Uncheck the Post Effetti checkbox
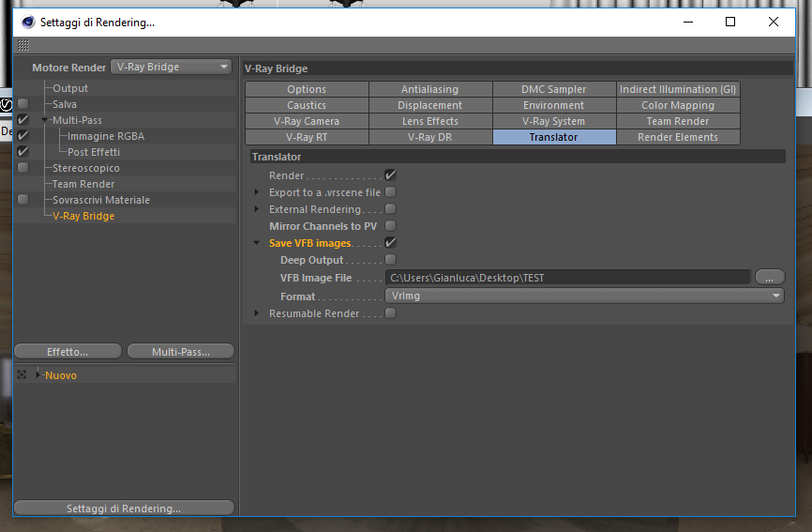Image resolution: width=812 pixels, height=532 pixels. pos(23,152)
